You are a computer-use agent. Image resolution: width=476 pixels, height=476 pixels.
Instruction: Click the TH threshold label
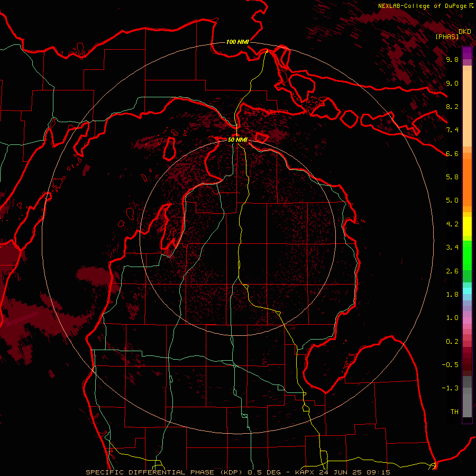454,412
